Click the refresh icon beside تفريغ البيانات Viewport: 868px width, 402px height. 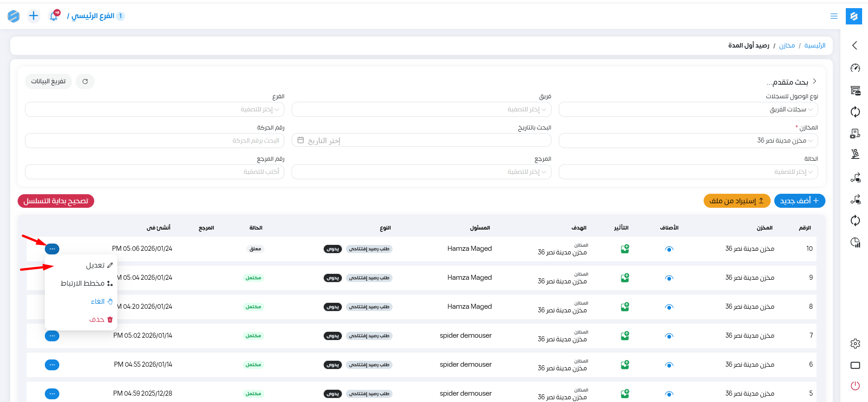click(85, 81)
